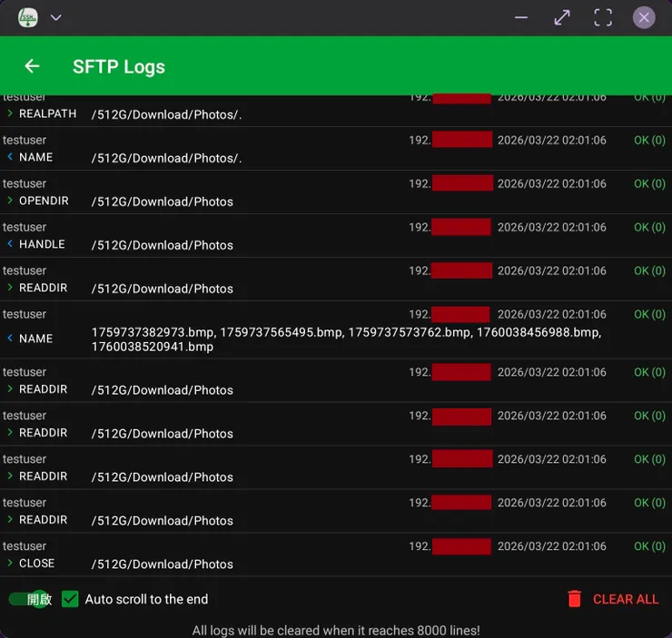The height and width of the screenshot is (638, 672).
Task: Click testuser above the OPENDIR command
Action: click(25, 183)
